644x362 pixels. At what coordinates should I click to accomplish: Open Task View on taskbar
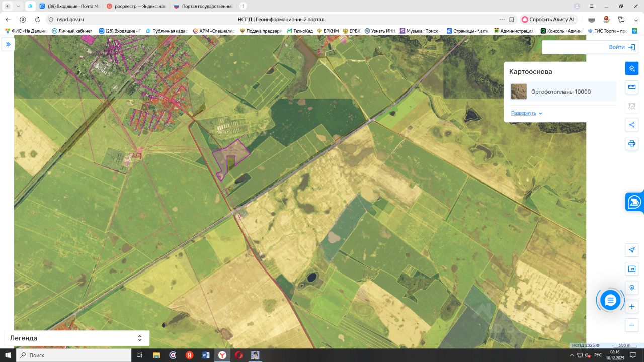point(140,355)
